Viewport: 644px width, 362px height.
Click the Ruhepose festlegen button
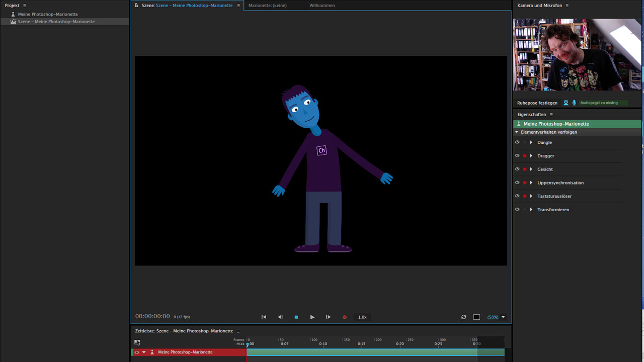(x=537, y=103)
